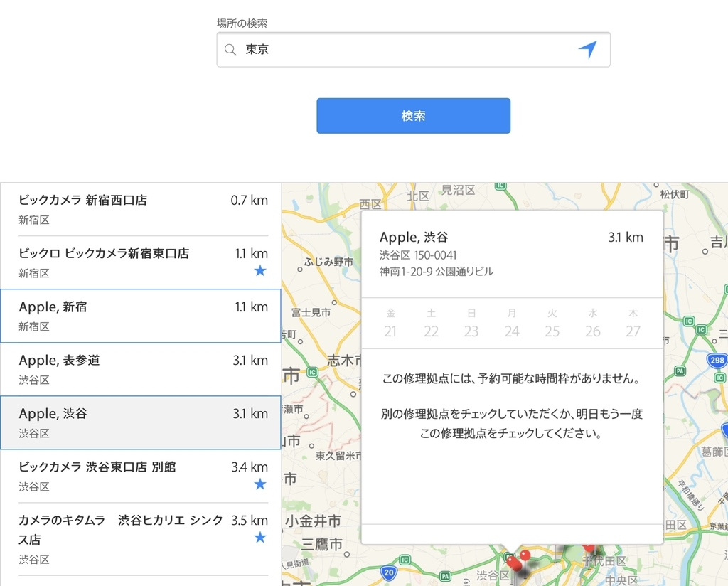Choose Monday 24 in the date strip

(x=512, y=323)
